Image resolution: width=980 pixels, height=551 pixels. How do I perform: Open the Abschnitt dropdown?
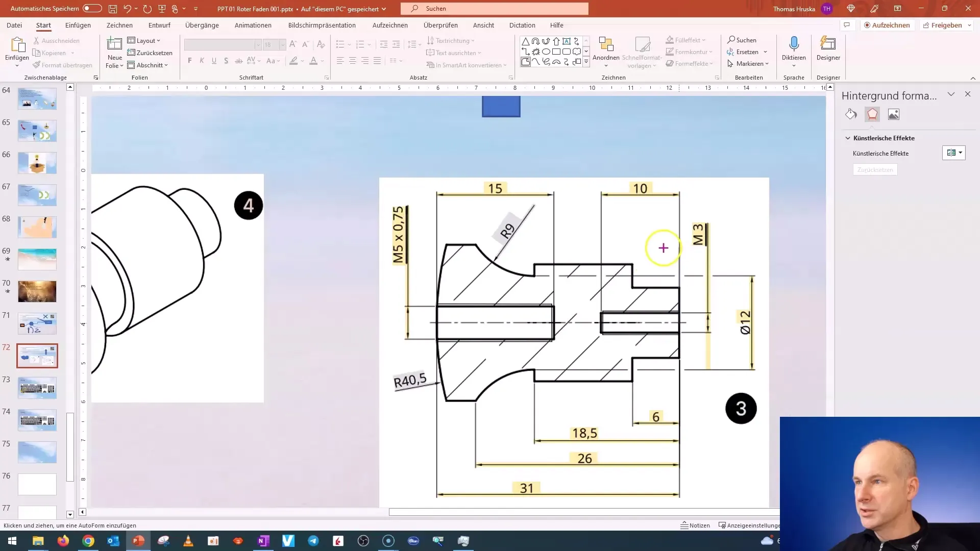pos(148,65)
